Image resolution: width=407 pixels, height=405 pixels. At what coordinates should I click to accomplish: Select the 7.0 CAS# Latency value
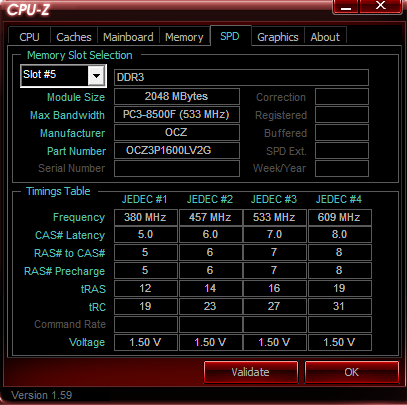point(275,234)
